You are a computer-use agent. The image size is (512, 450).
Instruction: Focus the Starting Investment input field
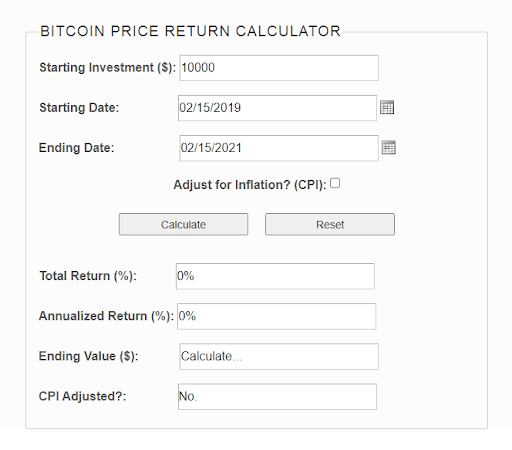click(x=279, y=68)
